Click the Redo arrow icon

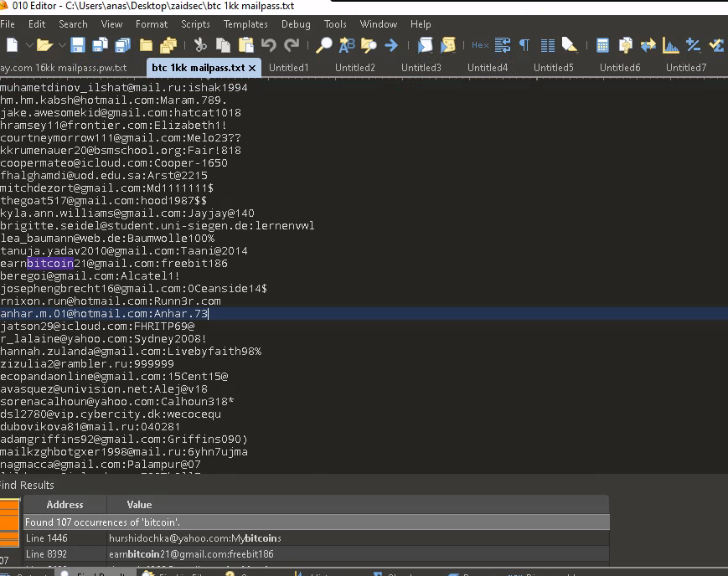point(292,45)
